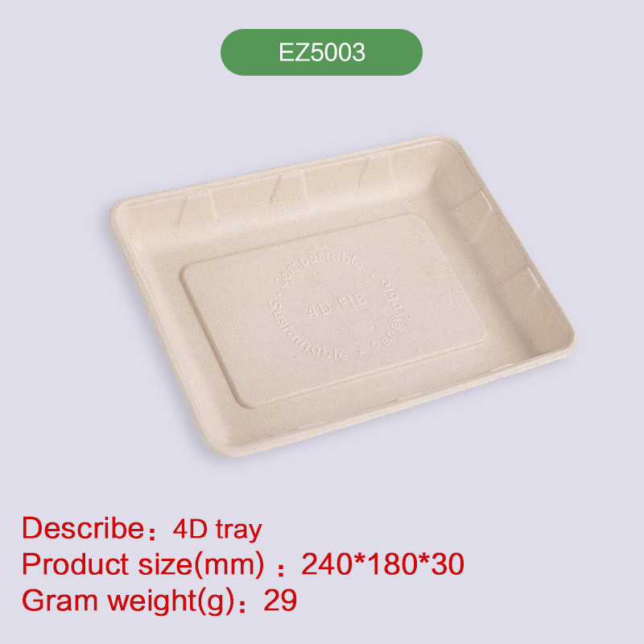Click the embossed 4D RB center marking
Viewport: 644px width, 644px height.
(x=336, y=305)
